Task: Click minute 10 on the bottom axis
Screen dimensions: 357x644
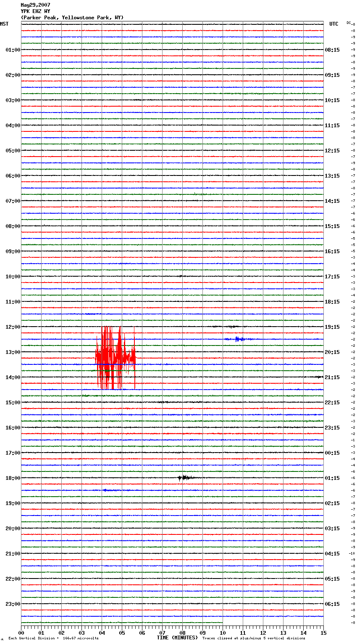Action: pos(223,632)
